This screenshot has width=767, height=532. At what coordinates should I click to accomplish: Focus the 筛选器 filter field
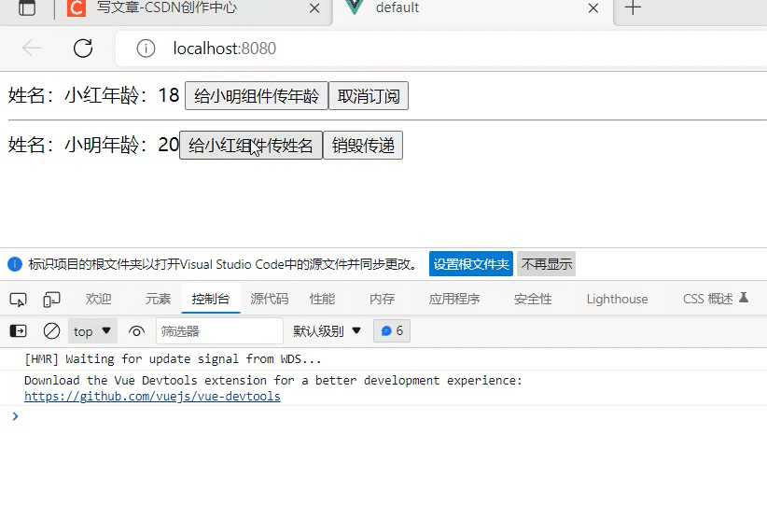point(219,331)
